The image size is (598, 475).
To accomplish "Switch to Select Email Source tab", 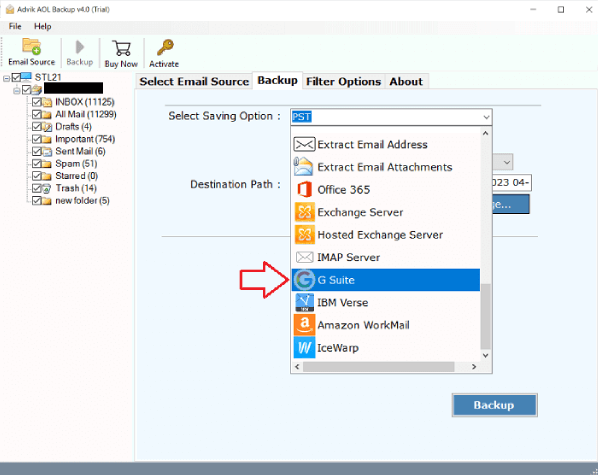I will 194,81.
